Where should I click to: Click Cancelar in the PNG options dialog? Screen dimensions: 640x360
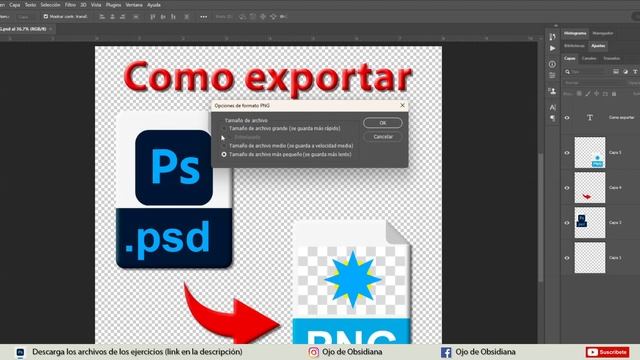click(x=382, y=137)
